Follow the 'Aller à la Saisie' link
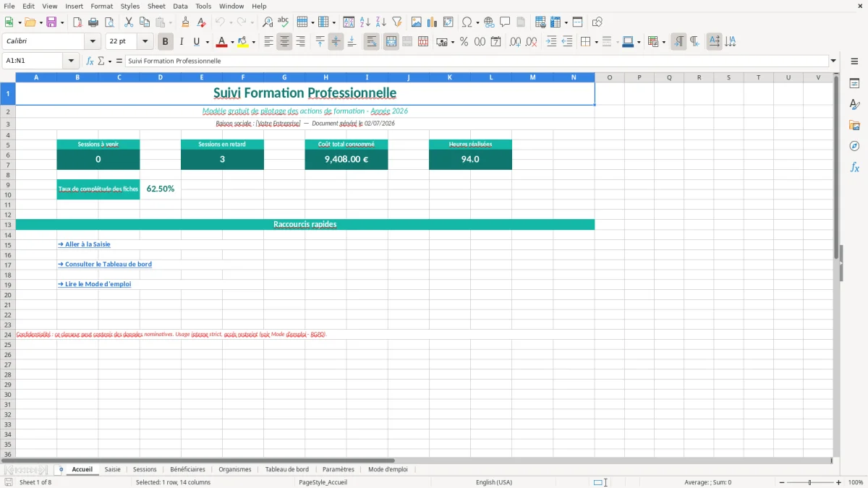Viewport: 868px width, 488px height. pos(84,244)
